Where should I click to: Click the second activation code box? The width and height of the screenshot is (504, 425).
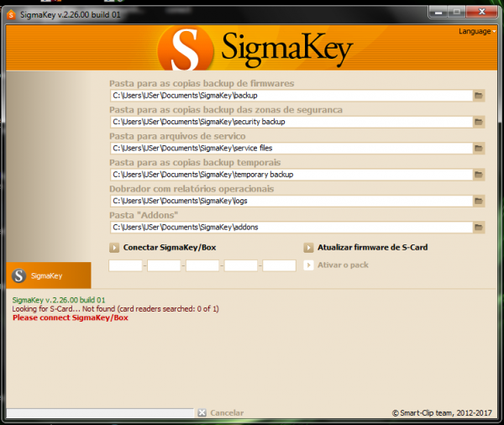pyautogui.click(x=164, y=265)
